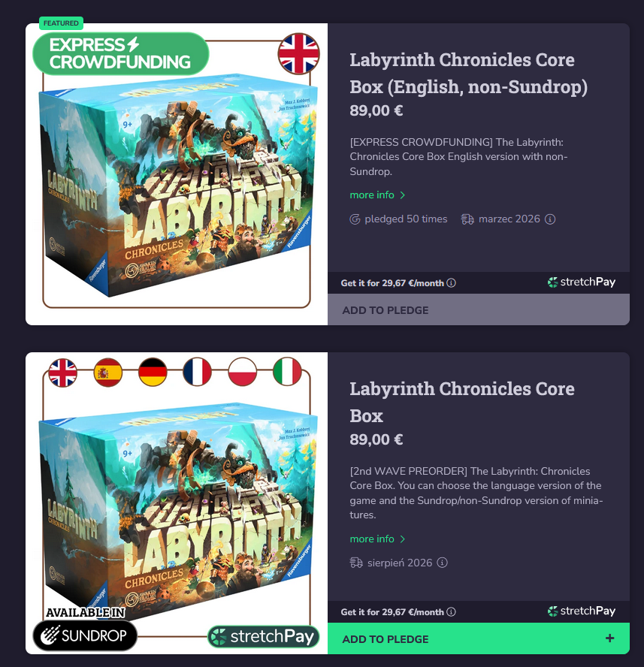Click greyed Add to Pledge button
Image resolution: width=644 pixels, height=667 pixels.
[479, 309]
